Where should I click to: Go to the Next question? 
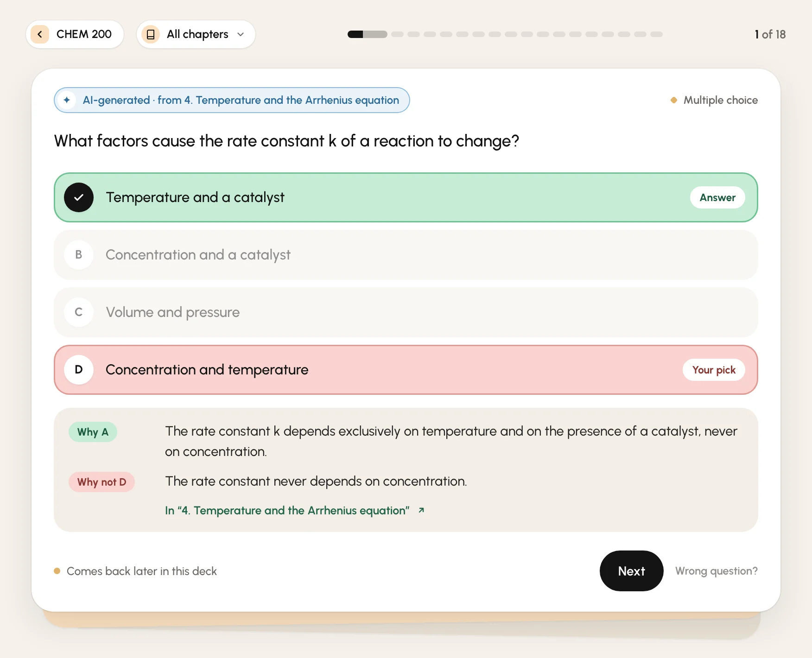[631, 571]
